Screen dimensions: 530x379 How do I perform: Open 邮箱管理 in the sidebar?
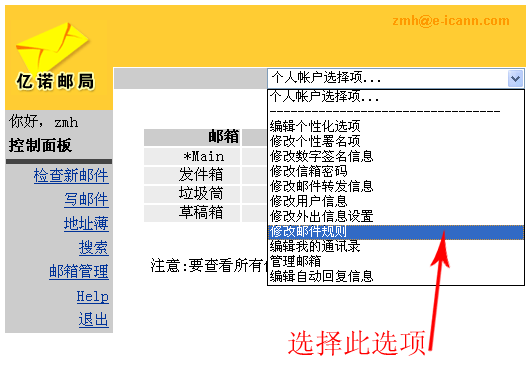pyautogui.click(x=79, y=271)
